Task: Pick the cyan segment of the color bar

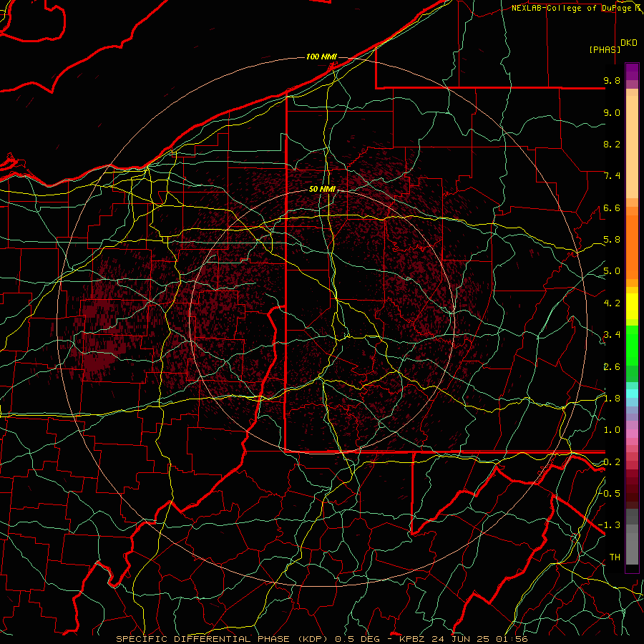Action: point(632,393)
